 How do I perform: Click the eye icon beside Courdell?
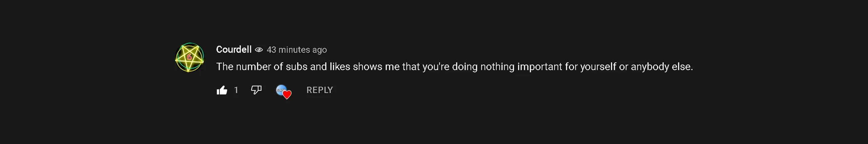(x=259, y=50)
